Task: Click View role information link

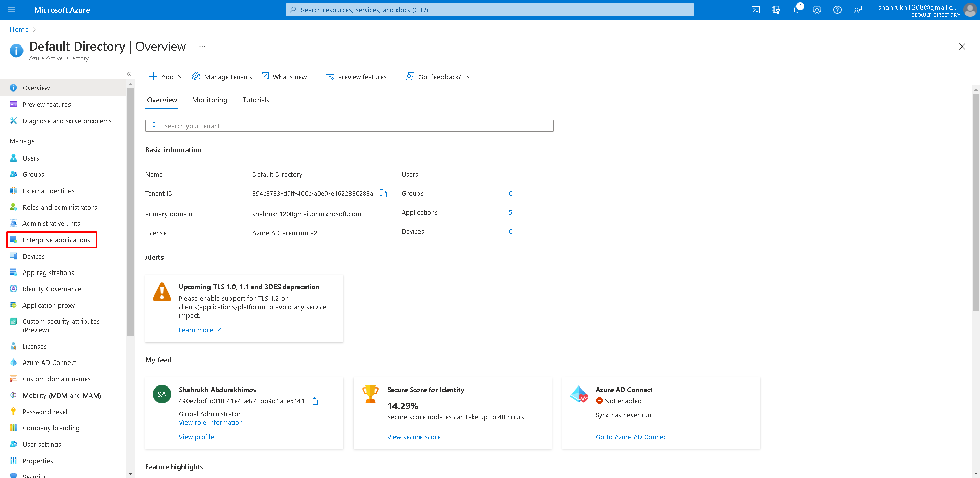Action: tap(211, 422)
